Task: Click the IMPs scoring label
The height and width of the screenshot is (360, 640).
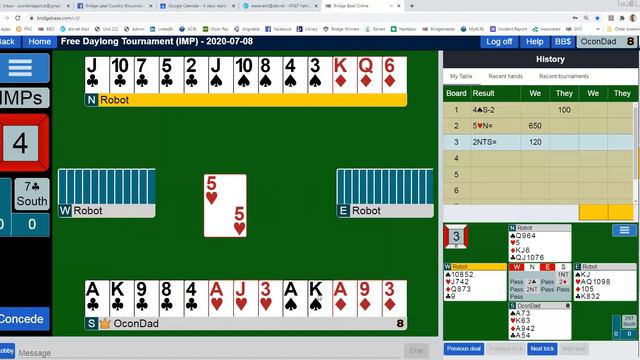Action: pos(24,98)
